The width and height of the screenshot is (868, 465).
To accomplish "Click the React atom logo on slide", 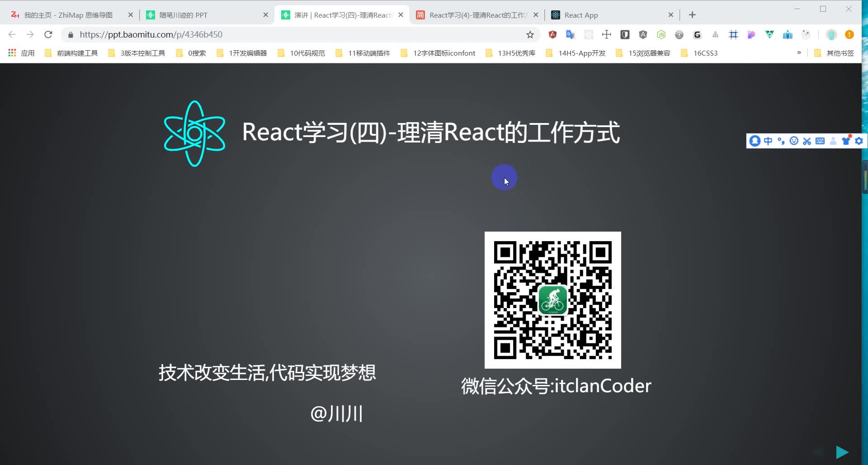I will coord(194,133).
